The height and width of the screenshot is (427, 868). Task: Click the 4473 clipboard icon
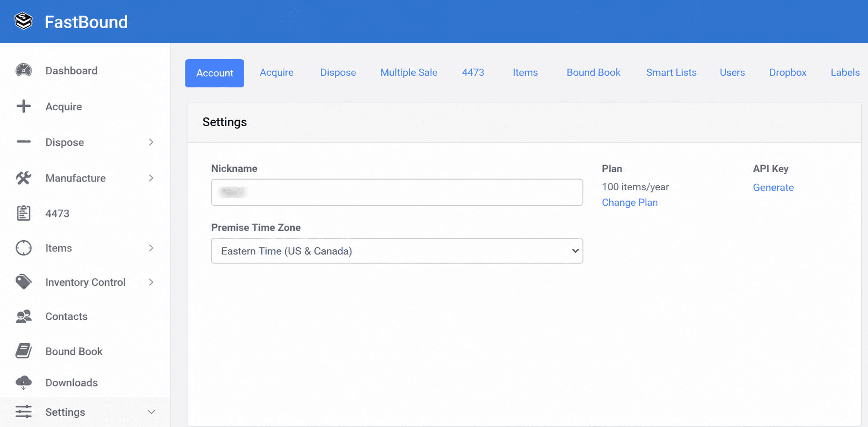(x=23, y=213)
